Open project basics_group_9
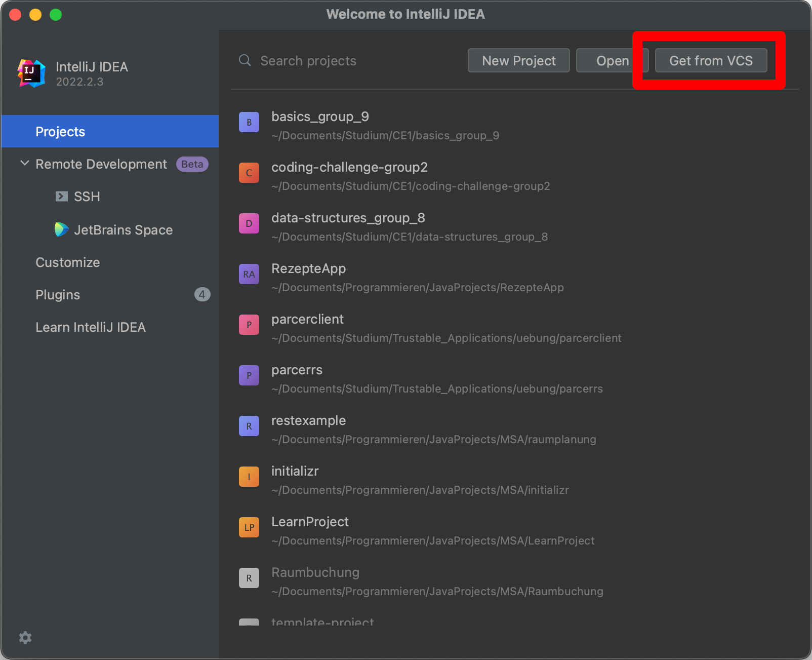Viewport: 812px width, 660px height. tap(320, 117)
